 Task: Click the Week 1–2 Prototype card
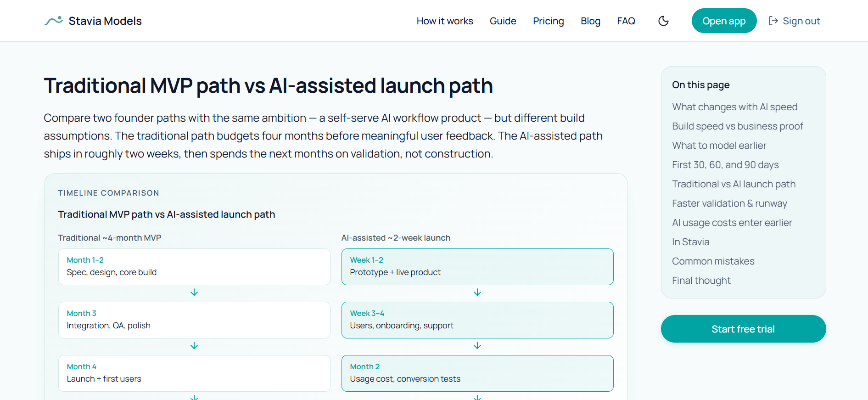point(477,267)
